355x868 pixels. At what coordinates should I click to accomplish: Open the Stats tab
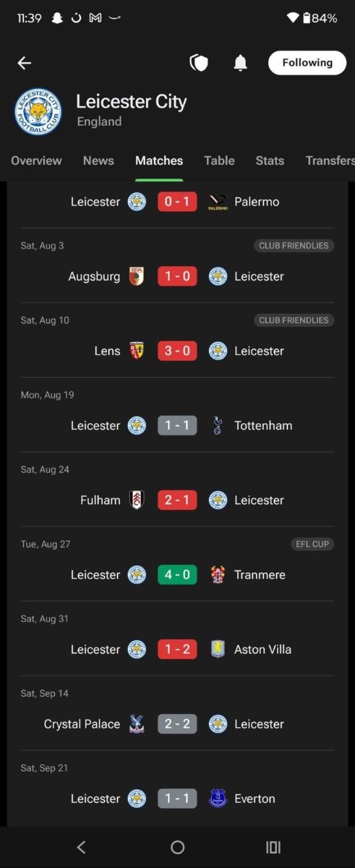click(270, 161)
